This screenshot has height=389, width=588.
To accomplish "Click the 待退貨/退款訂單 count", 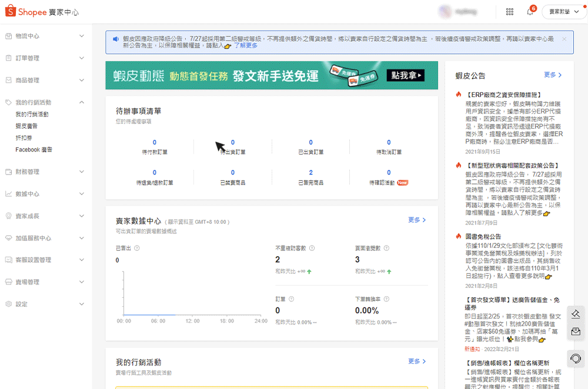I will [x=155, y=172].
